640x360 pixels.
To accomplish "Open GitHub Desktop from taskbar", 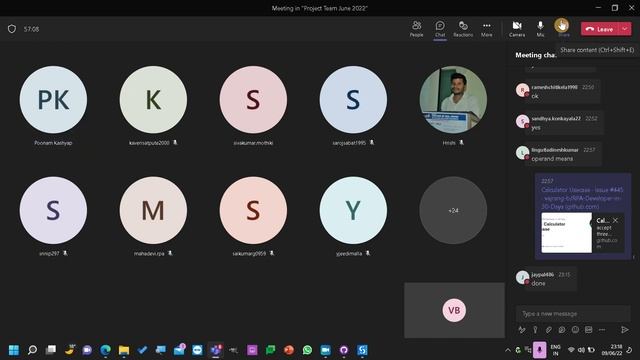I will pyautogui.click(x=344, y=350).
